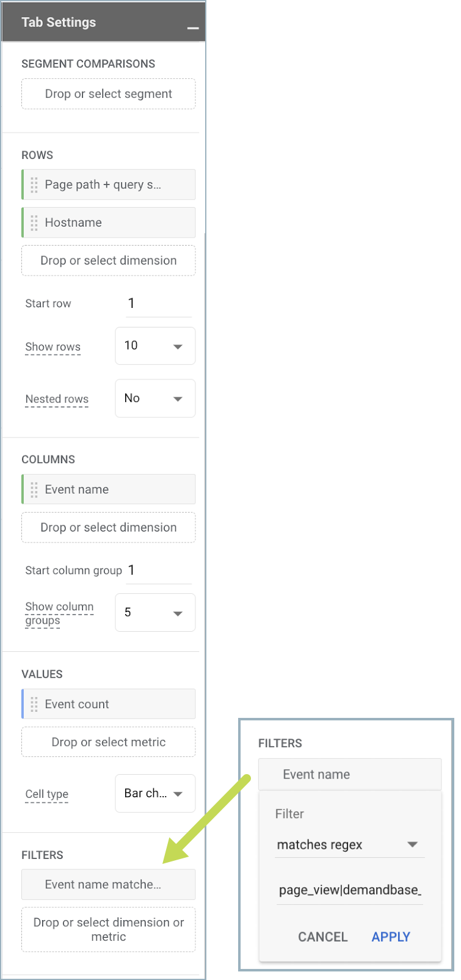Click the Start column group input field
Viewport: 461px width, 980px height.
pyautogui.click(x=159, y=571)
